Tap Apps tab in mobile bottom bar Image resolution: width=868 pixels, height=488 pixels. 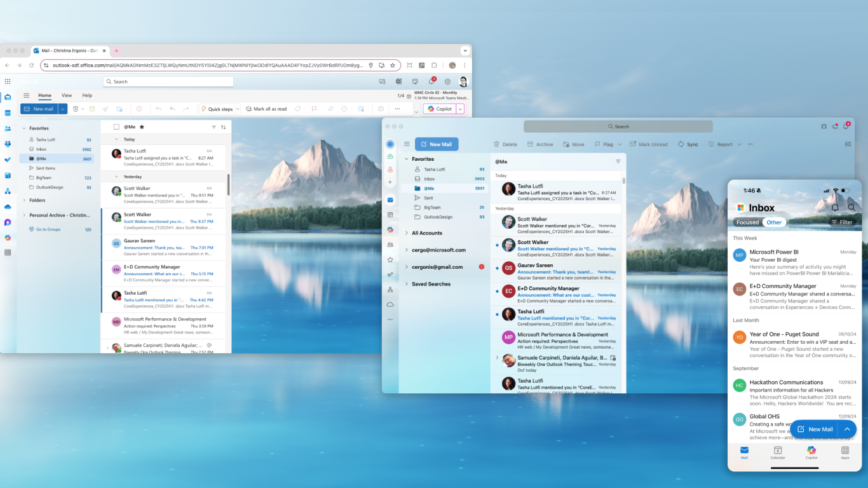click(845, 452)
